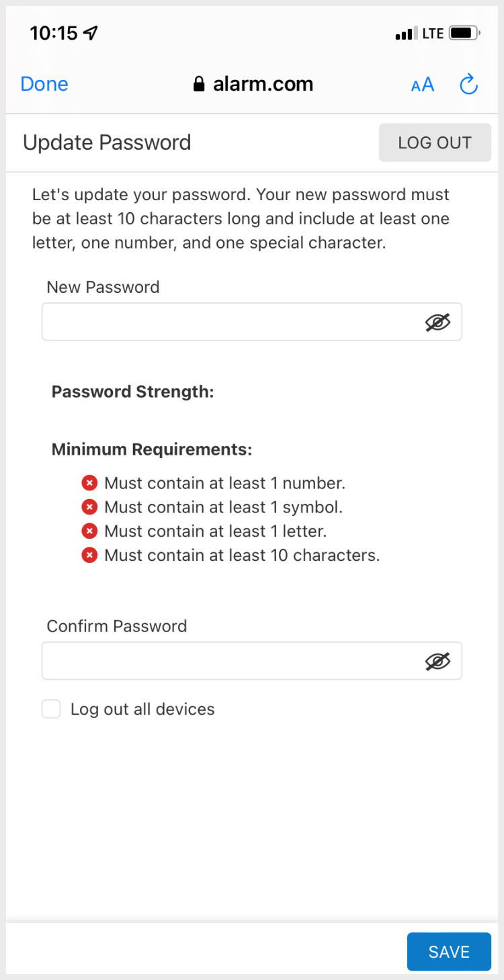Focus the Confirm Password input field
Image resolution: width=504 pixels, height=980 pixels.
coord(228,662)
